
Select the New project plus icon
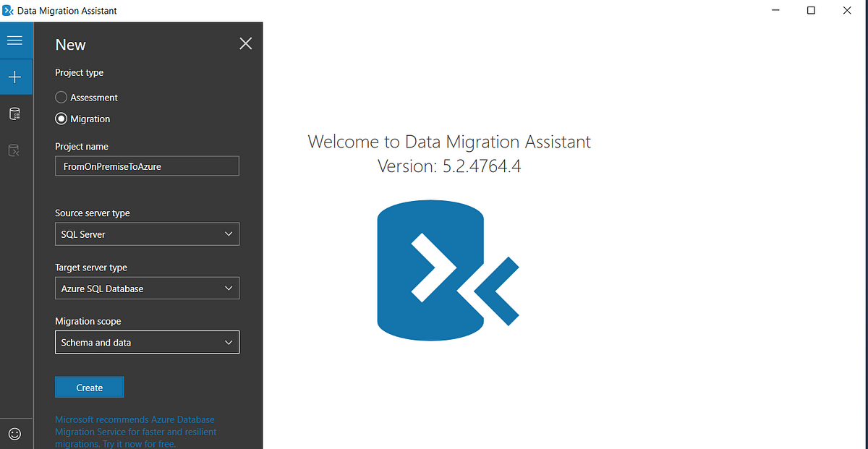point(15,77)
